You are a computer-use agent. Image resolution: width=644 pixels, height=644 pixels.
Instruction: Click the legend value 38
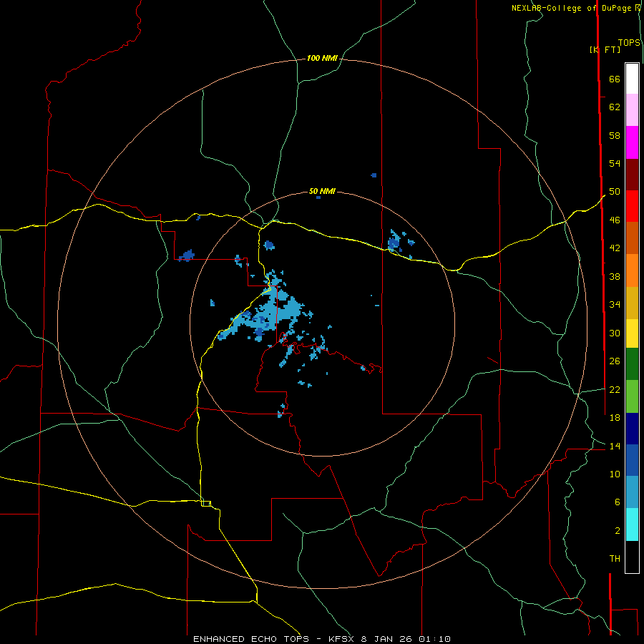[x=615, y=276]
